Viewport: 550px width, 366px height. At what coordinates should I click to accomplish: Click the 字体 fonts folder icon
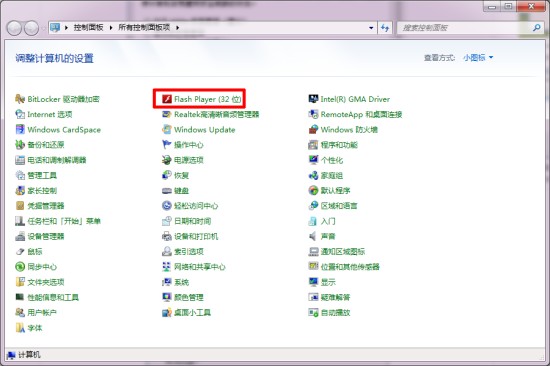[x=20, y=328]
